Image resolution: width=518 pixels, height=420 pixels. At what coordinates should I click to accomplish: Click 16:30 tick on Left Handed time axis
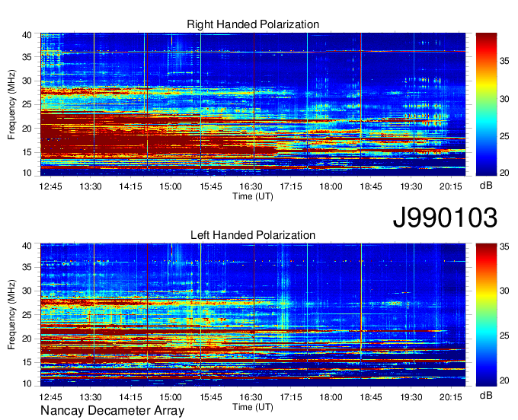tap(251, 397)
